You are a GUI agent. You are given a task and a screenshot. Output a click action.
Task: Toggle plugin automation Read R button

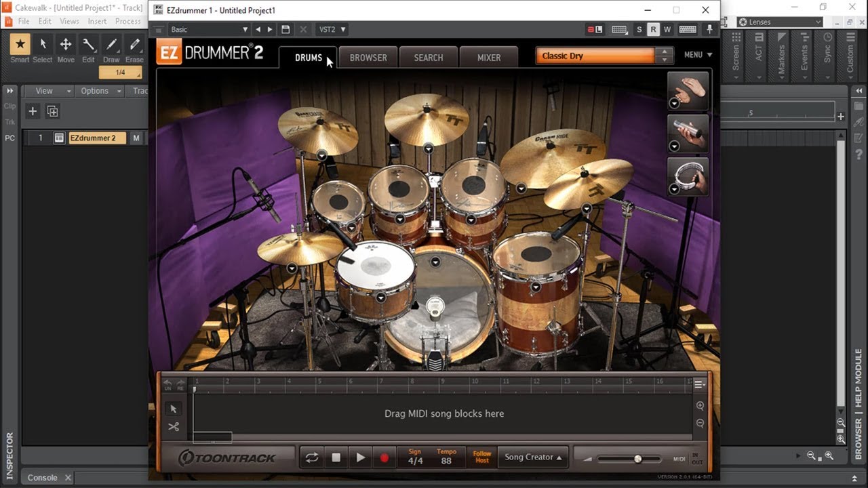click(x=653, y=30)
